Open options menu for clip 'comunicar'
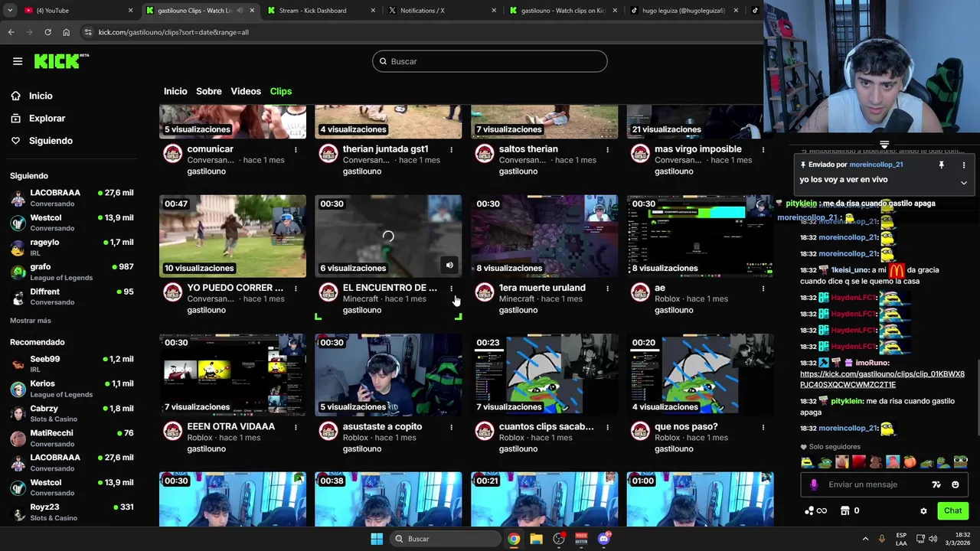This screenshot has height=551, width=980. [x=296, y=150]
